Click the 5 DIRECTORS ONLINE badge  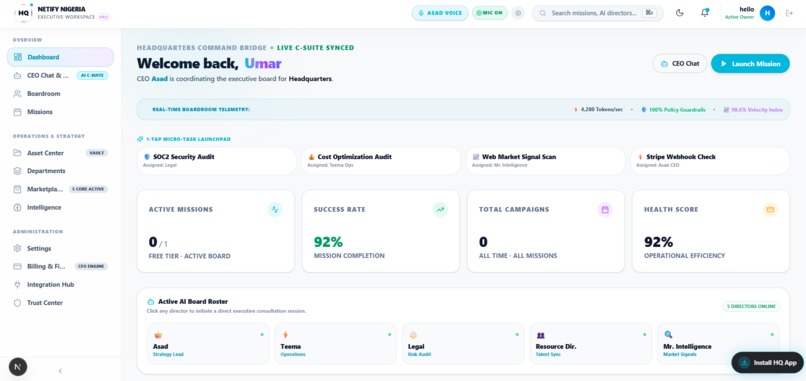click(x=752, y=306)
